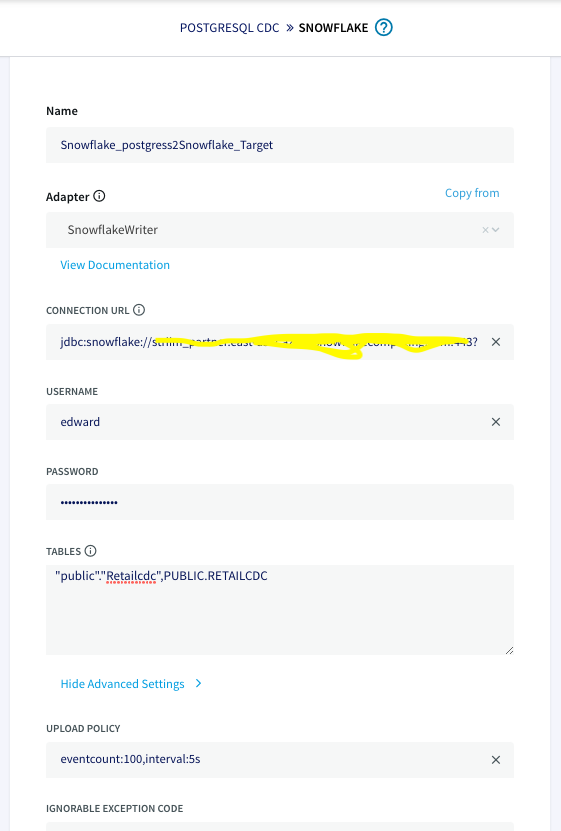Collapse Hide Advanced Settings section
This screenshot has width=561, height=831.
122,684
